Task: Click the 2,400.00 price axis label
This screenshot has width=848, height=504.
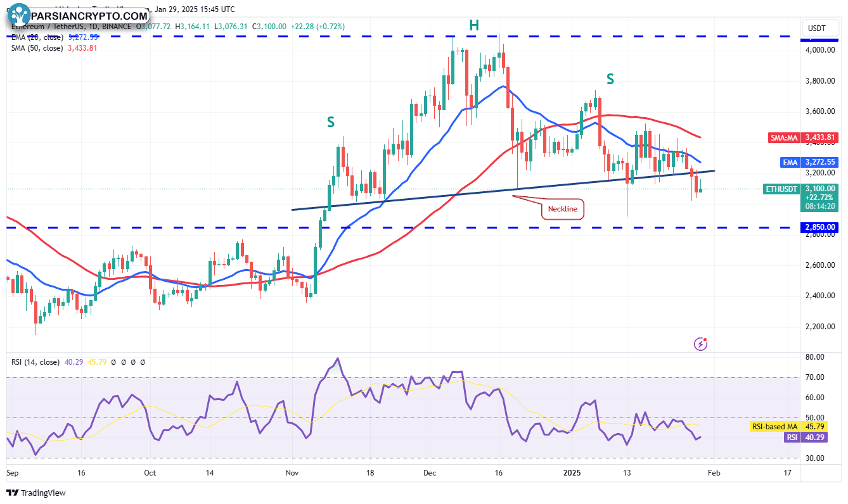Action: point(821,296)
